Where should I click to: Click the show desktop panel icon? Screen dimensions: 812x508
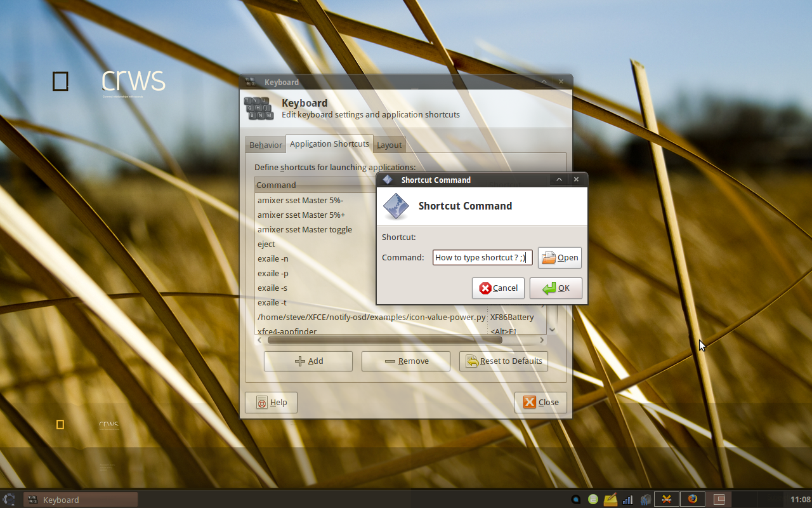coord(719,500)
